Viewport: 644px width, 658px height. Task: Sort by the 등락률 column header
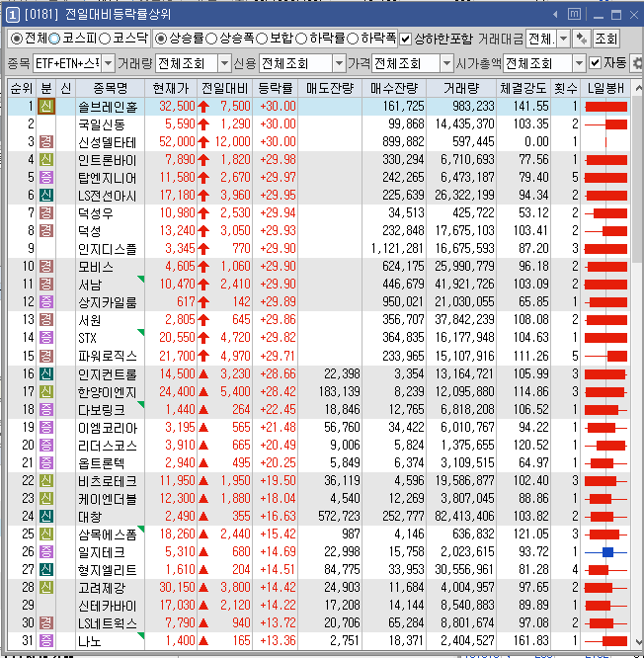276,88
